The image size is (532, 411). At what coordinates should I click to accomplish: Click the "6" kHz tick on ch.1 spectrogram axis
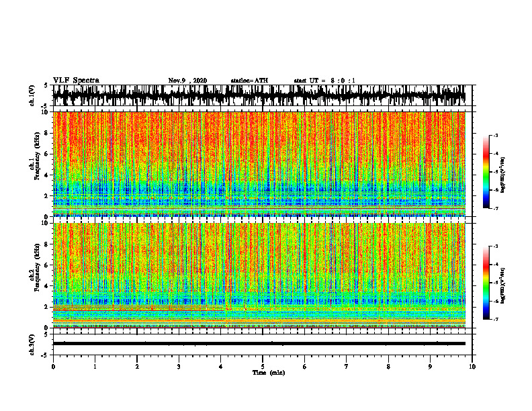(x=46, y=154)
